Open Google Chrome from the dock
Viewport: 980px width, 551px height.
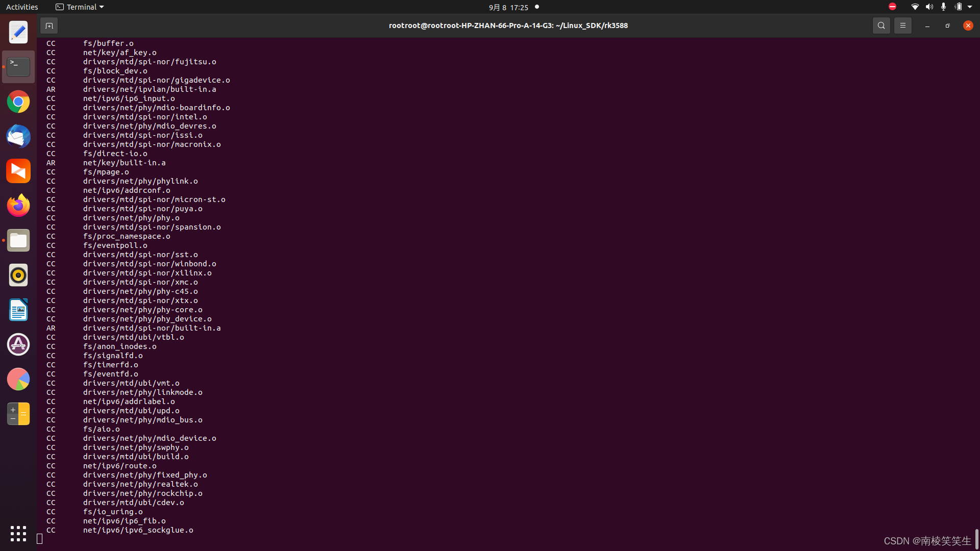point(18,102)
